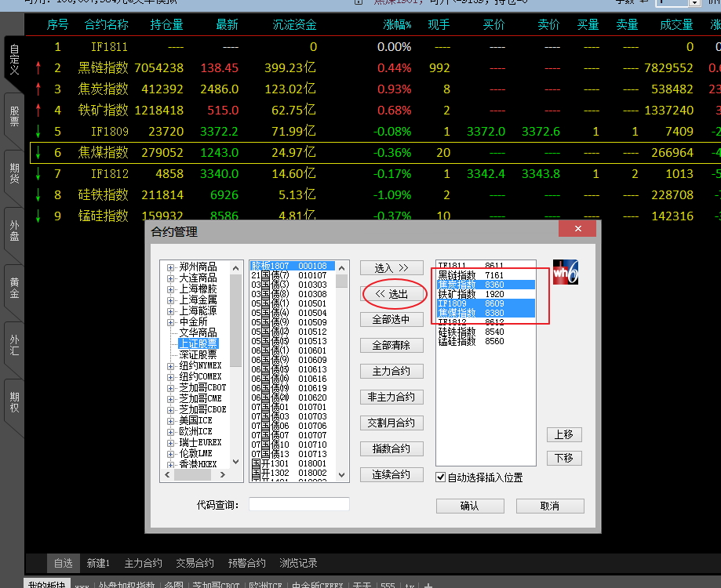Expand the 中金所 tree node

(x=171, y=322)
